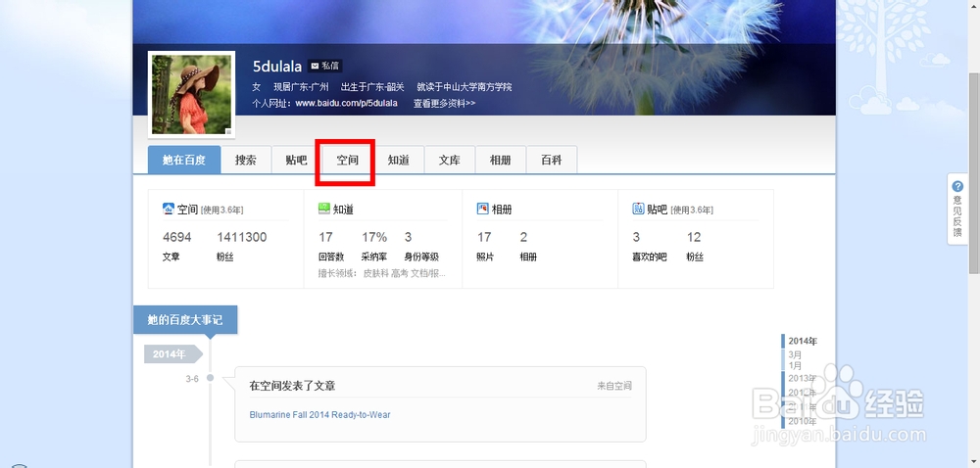The image size is (980, 468).
Task: Click the 贴吧 icon in stats panel
Action: 638,210
